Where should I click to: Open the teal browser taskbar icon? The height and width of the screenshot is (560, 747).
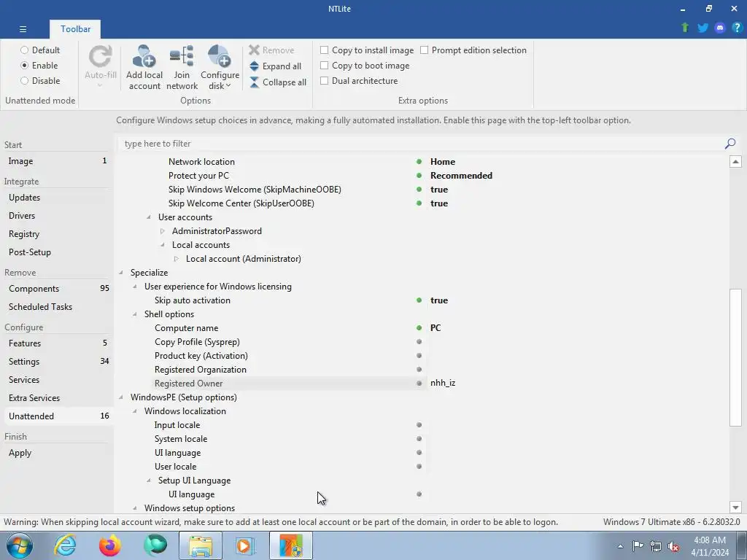155,545
